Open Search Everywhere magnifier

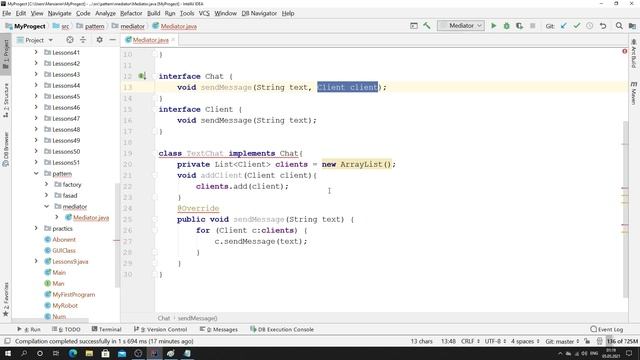tap(619, 26)
